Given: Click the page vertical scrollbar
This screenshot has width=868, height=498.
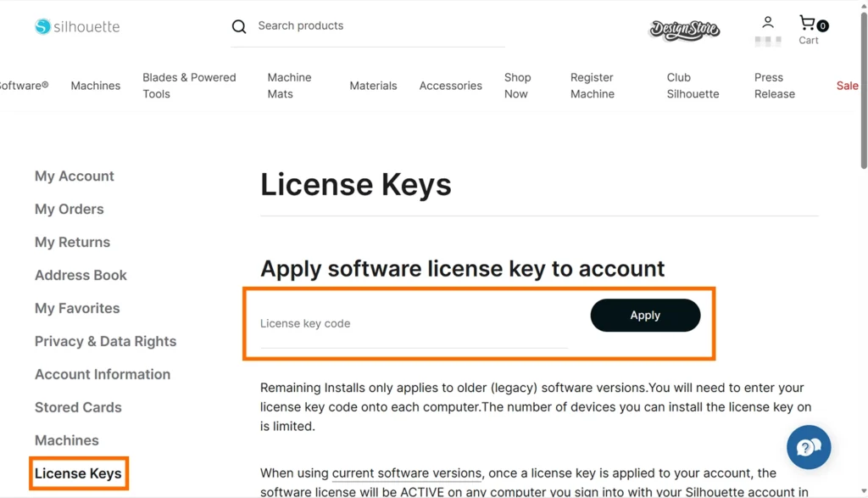Looking at the screenshot, I should pyautogui.click(x=863, y=85).
